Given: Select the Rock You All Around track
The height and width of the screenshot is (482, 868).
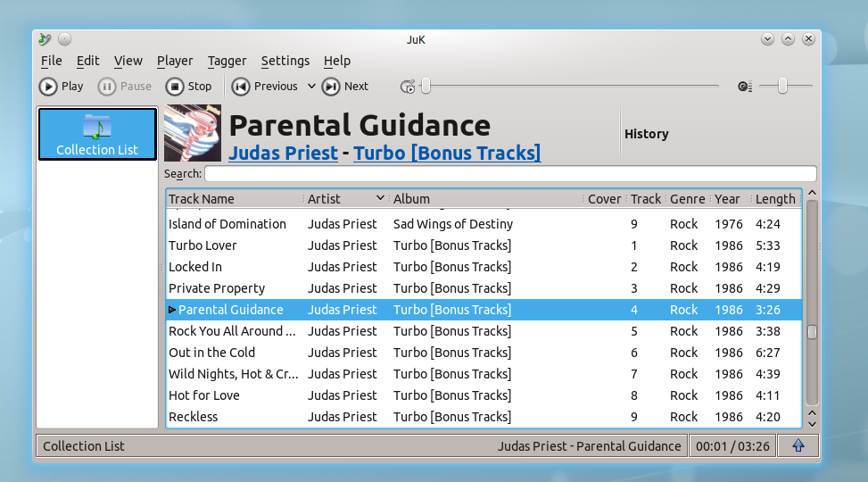Looking at the screenshot, I should point(484,331).
